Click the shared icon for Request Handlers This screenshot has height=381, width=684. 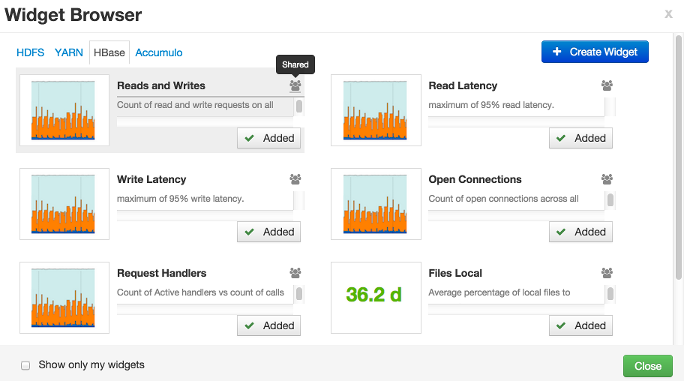point(295,273)
